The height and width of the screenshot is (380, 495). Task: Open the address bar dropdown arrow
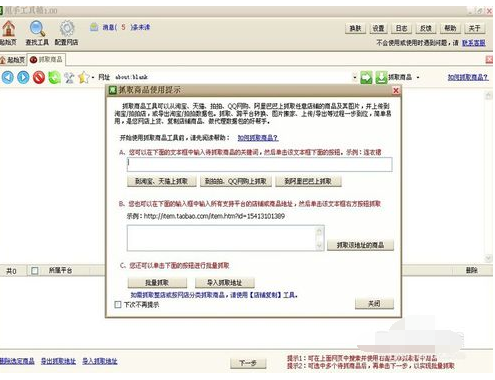[355, 77]
